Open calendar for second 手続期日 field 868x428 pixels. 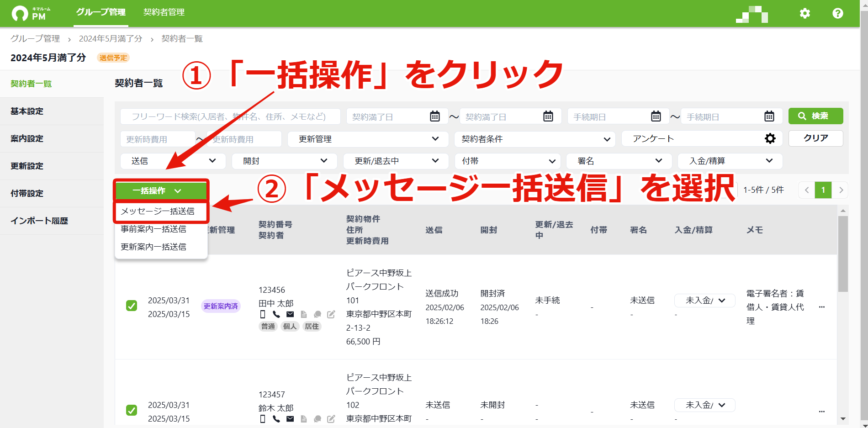(769, 116)
